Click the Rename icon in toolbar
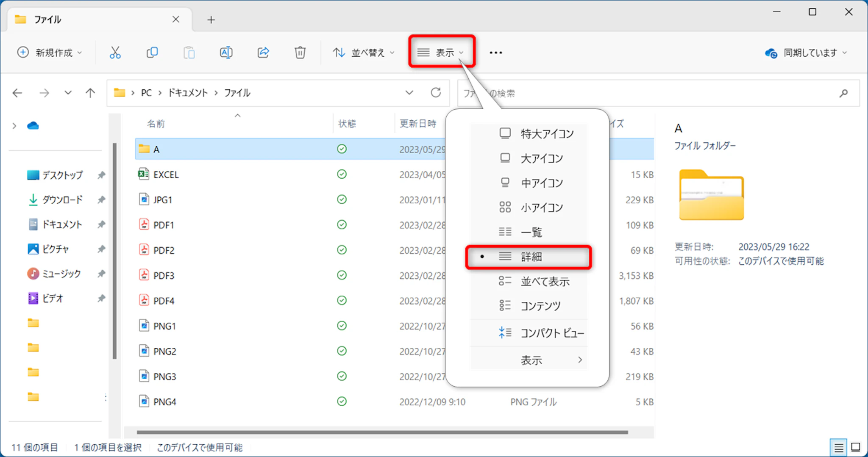 point(226,53)
